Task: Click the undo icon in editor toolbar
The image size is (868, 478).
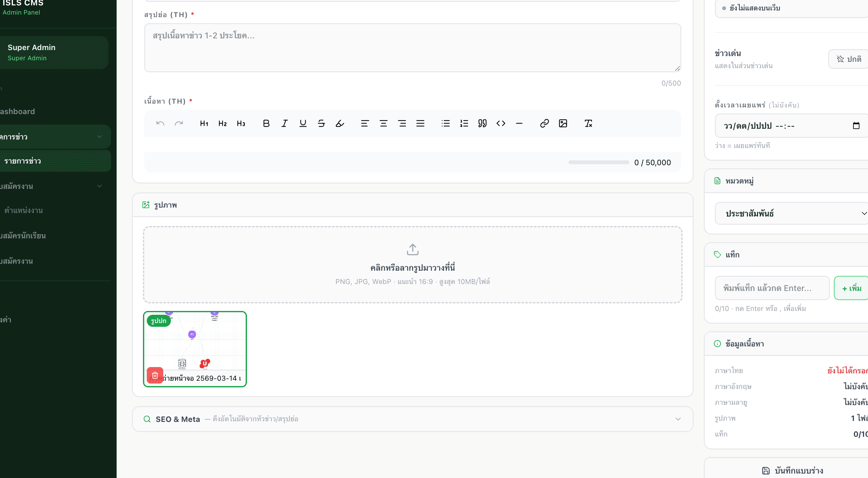Action: (160, 124)
